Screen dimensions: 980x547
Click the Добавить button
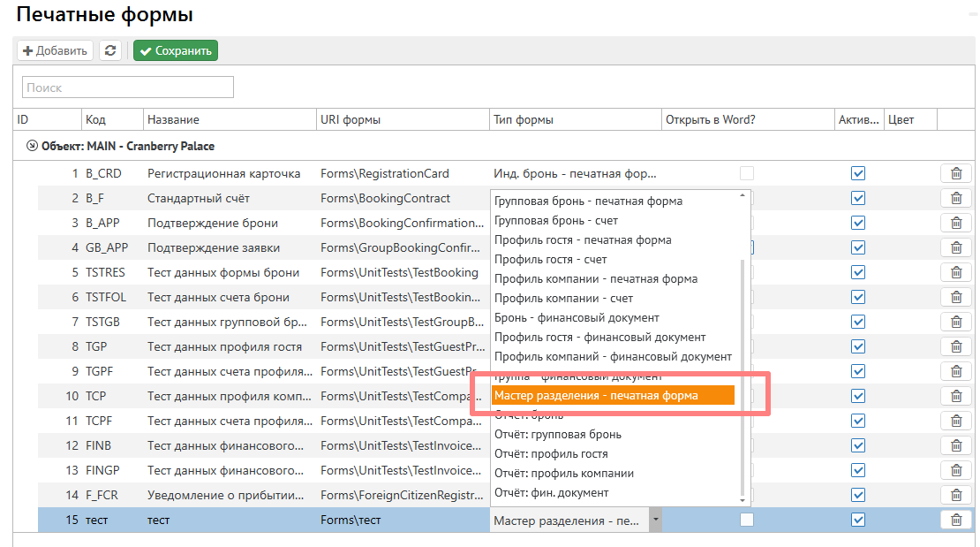click(55, 51)
